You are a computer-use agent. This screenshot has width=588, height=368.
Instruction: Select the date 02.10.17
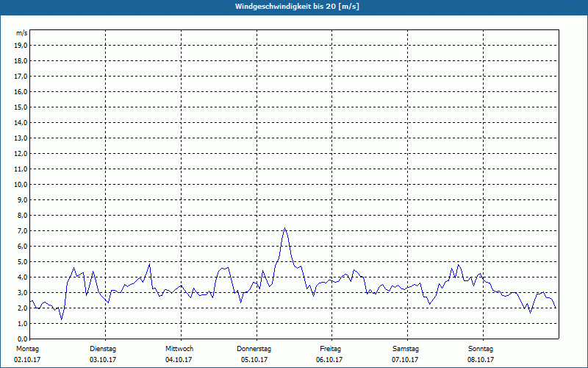(27, 360)
